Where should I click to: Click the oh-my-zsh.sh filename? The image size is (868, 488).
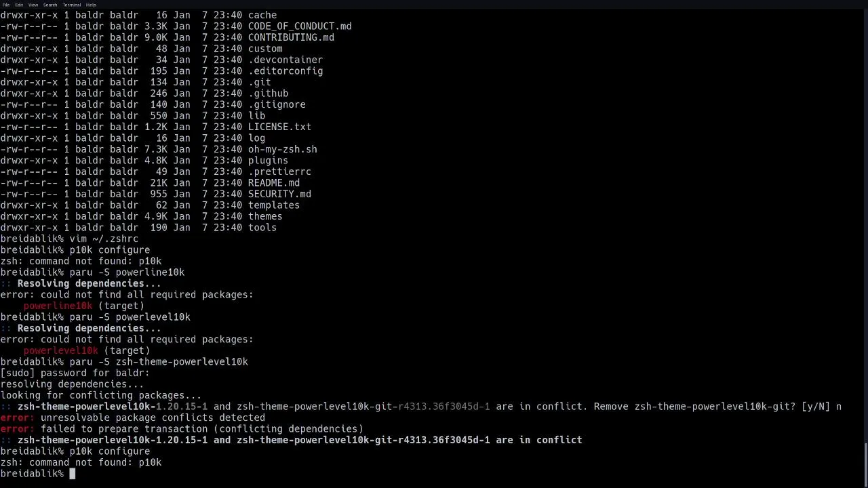(x=282, y=149)
